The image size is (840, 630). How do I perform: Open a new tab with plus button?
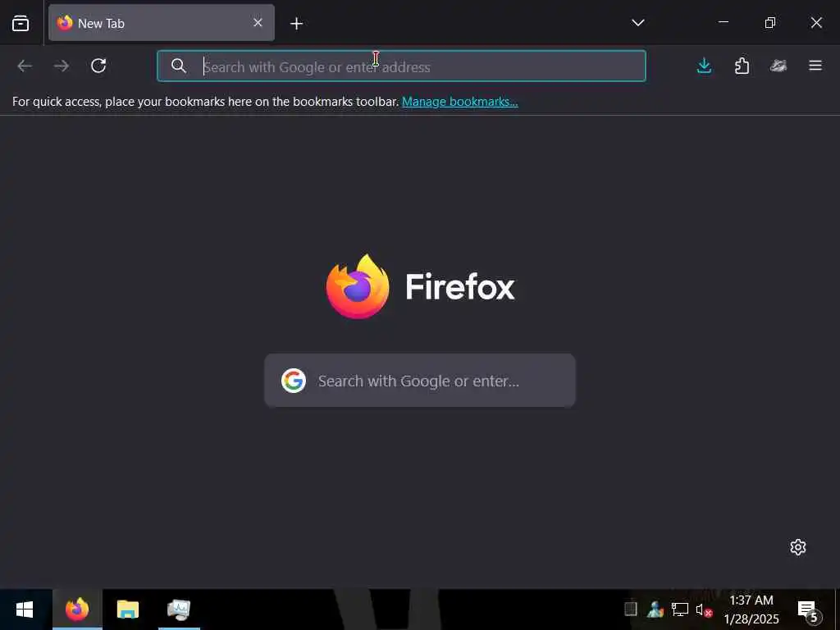coord(296,23)
